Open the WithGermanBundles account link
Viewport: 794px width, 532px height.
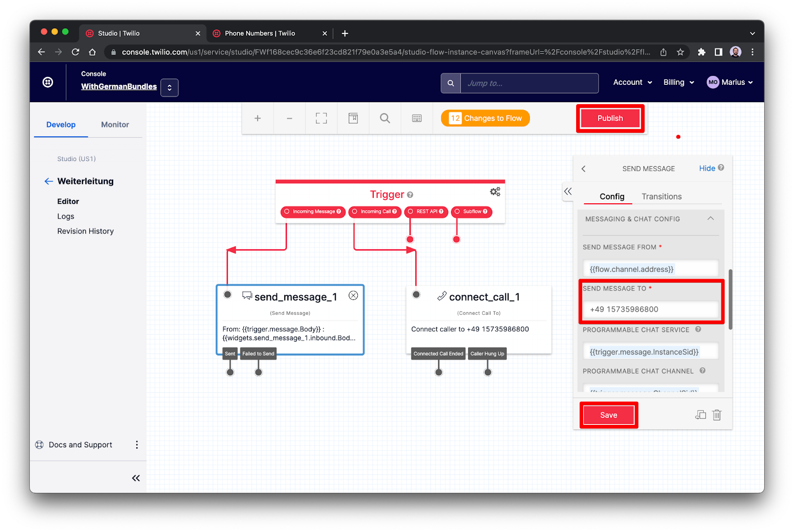[119, 86]
